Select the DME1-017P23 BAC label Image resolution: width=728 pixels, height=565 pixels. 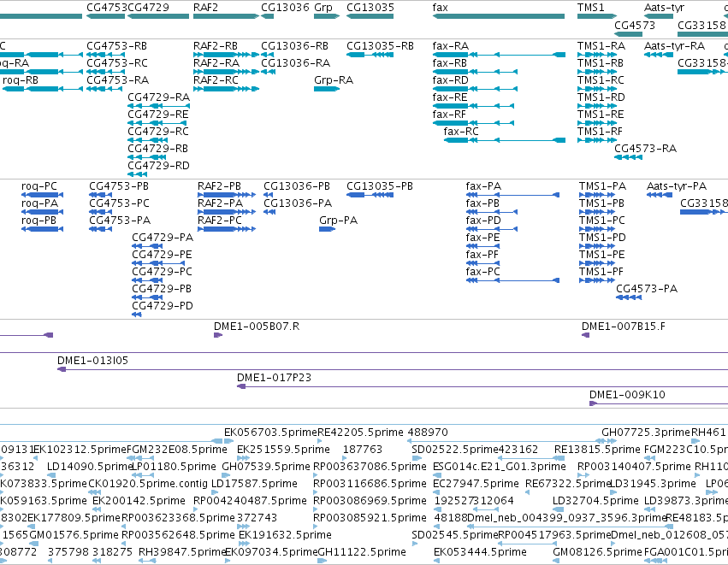tap(274, 378)
